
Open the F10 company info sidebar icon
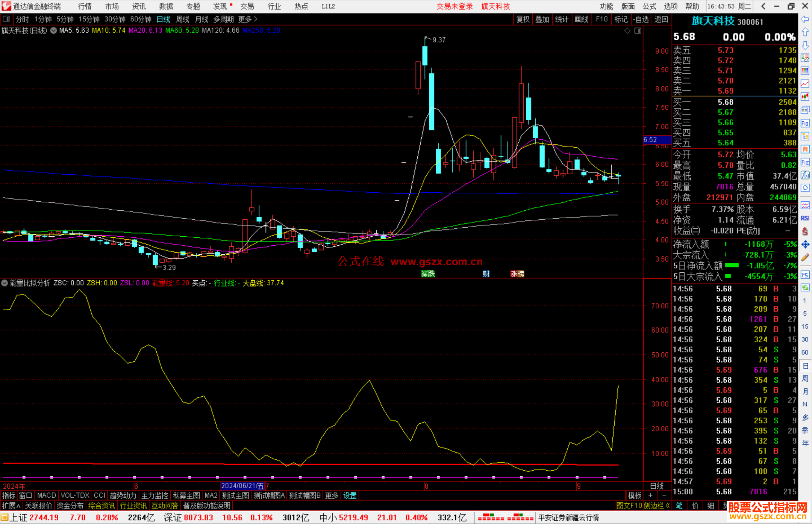click(805, 123)
